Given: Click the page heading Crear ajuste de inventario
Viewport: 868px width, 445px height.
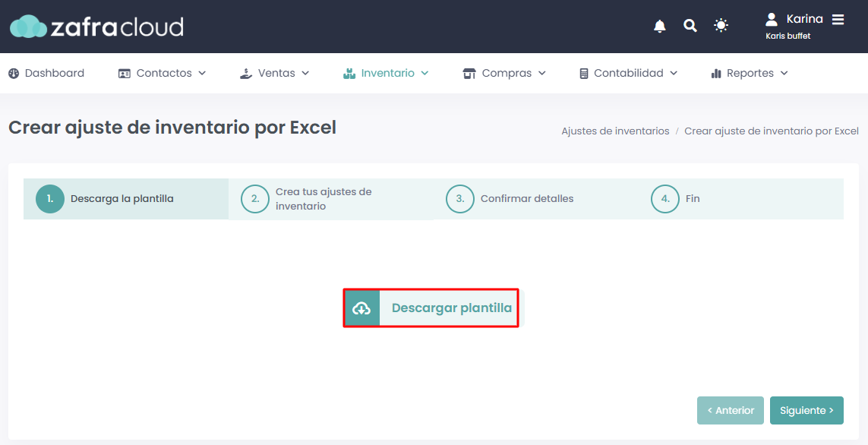Looking at the screenshot, I should tap(172, 128).
